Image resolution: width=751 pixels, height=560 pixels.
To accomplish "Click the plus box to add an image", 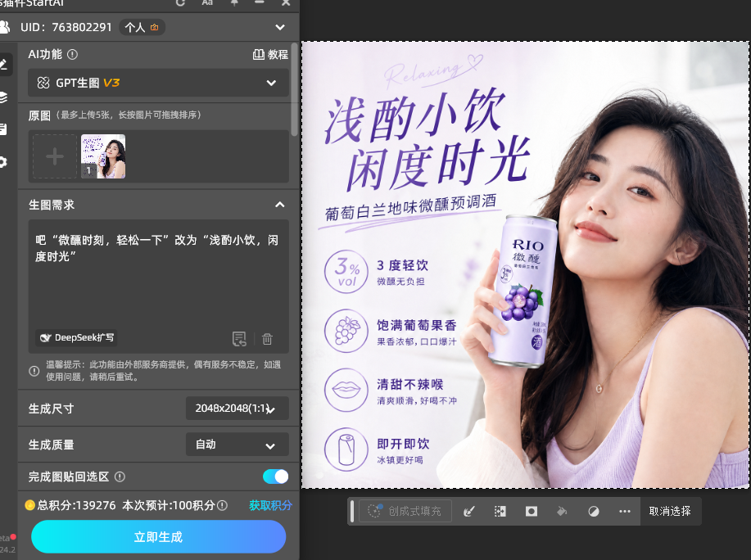I will (x=55, y=156).
